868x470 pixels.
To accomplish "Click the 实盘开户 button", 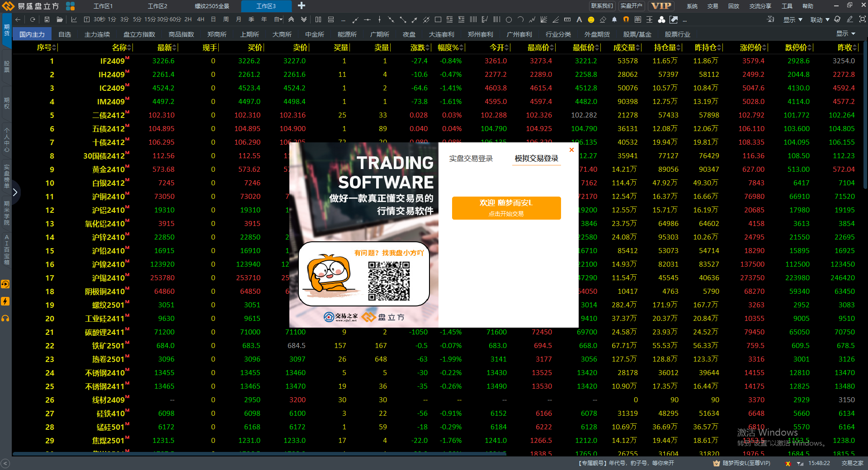I will pos(631,6).
